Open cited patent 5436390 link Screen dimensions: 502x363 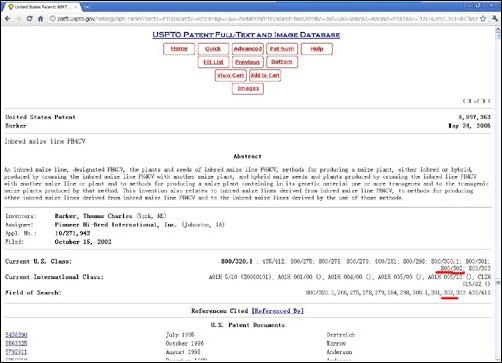16,334
